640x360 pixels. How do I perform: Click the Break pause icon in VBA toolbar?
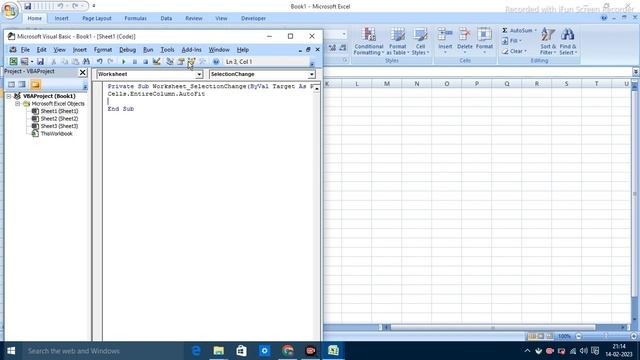[135, 62]
